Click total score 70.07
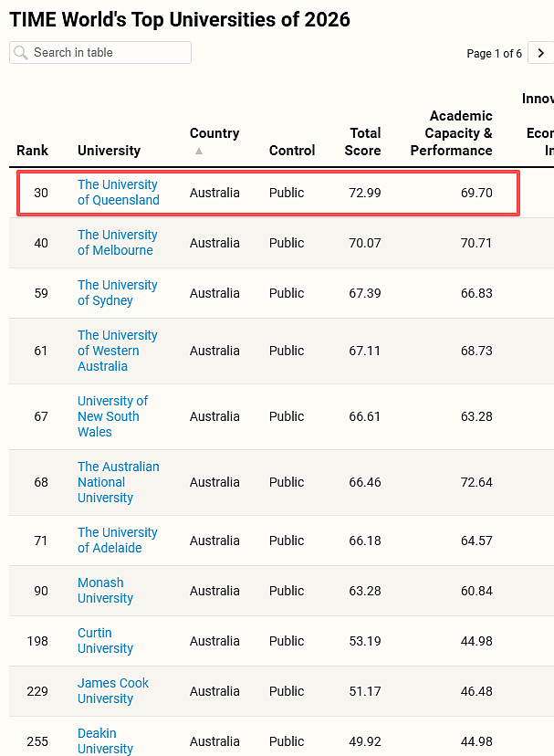Image resolution: width=554 pixels, height=756 pixels. [365, 243]
